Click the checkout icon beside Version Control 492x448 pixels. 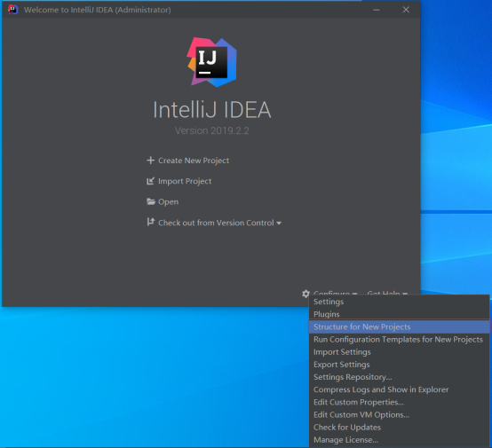pyautogui.click(x=151, y=223)
